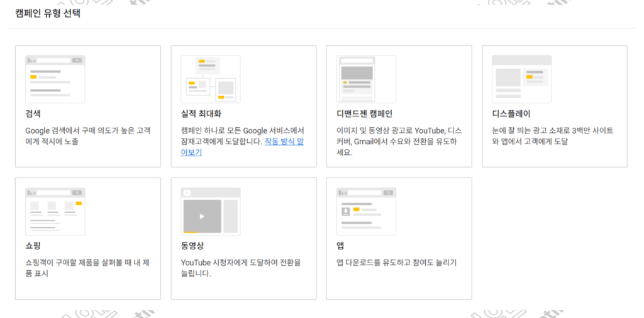Image resolution: width=644 pixels, height=318 pixels.
Task: Choose the 디맨드젠 캠페인 title
Action: click(x=364, y=114)
